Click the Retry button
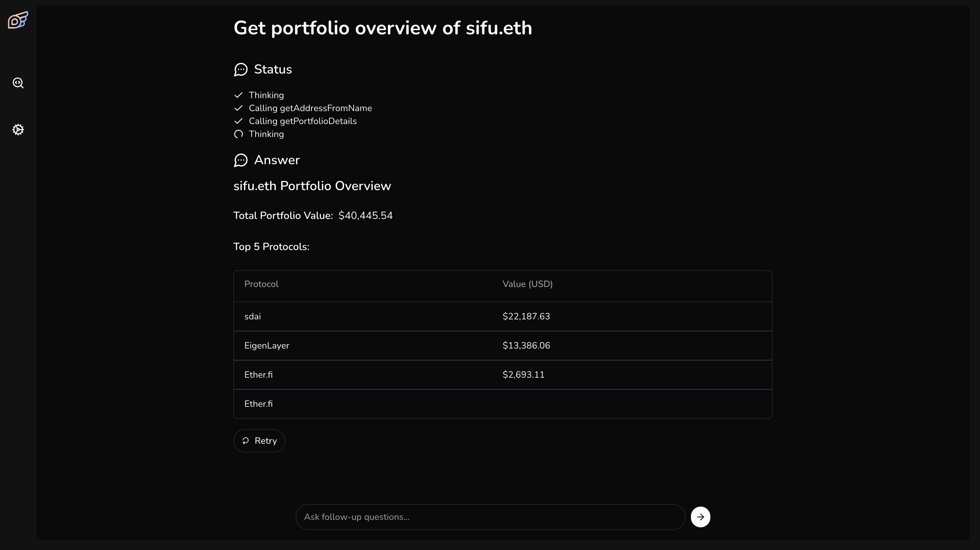The width and height of the screenshot is (980, 550). [259, 441]
